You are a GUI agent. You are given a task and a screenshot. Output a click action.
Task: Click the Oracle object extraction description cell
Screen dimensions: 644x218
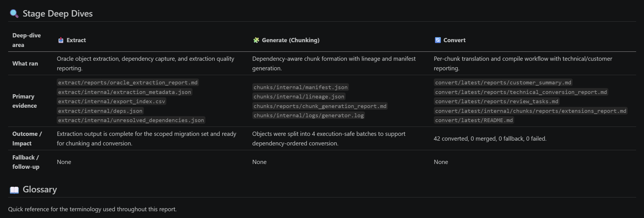coord(146,64)
